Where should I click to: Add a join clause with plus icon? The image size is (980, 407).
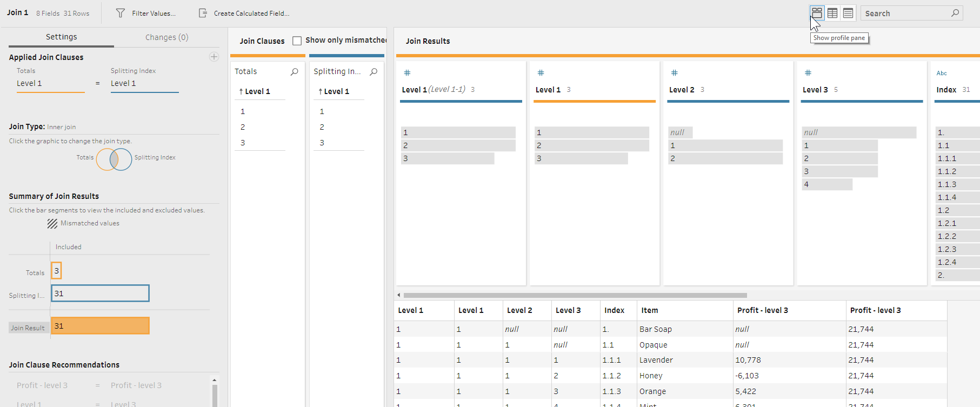[x=214, y=57]
